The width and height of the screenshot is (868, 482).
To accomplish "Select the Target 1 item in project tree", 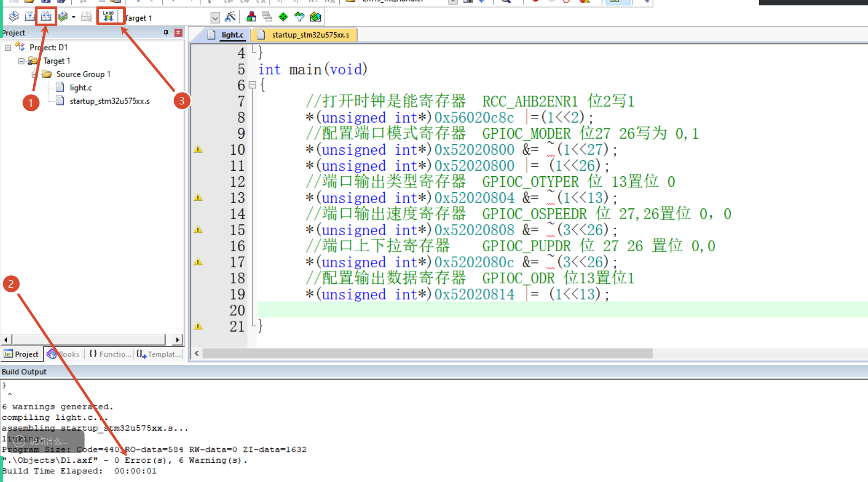I will [57, 61].
